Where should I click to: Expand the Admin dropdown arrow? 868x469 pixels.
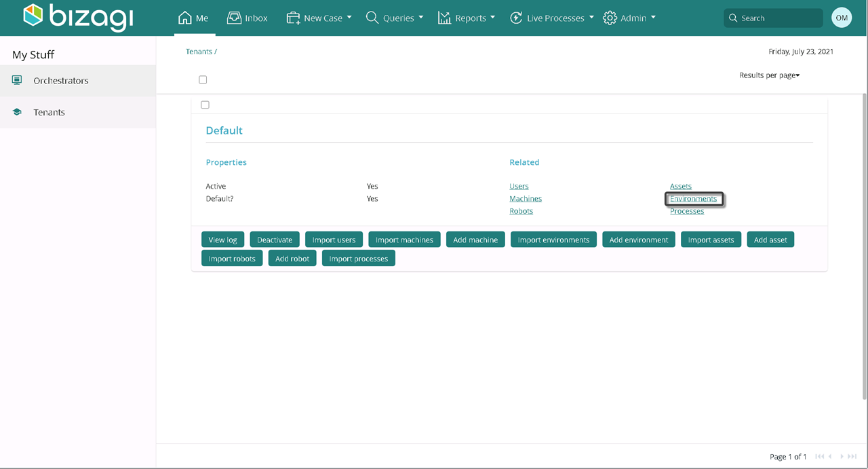(x=653, y=18)
